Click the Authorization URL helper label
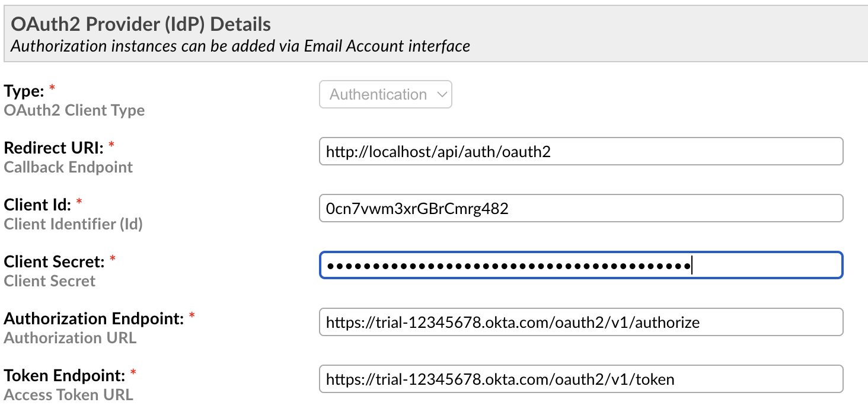Viewport: 868px width, 415px height. click(70, 338)
